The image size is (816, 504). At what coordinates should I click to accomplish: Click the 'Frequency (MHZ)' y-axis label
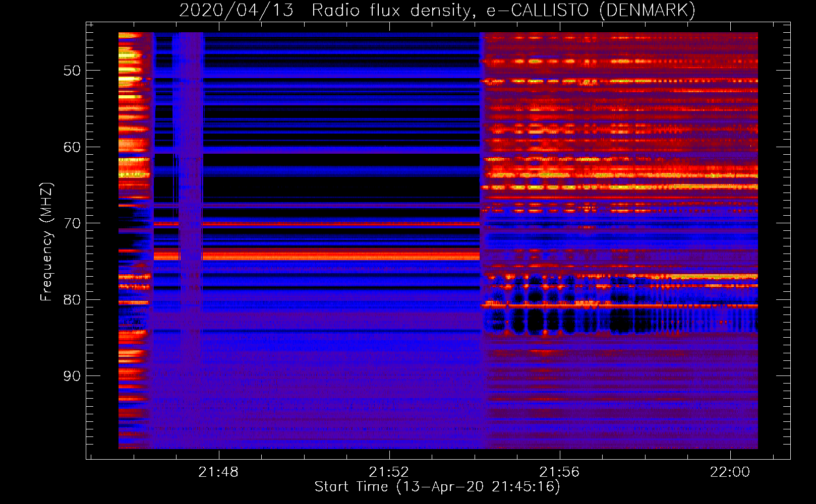tap(46, 242)
